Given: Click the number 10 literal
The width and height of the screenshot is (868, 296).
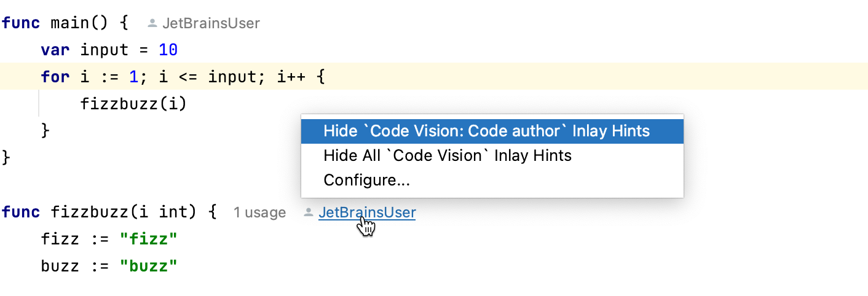Looking at the screenshot, I should click(168, 50).
